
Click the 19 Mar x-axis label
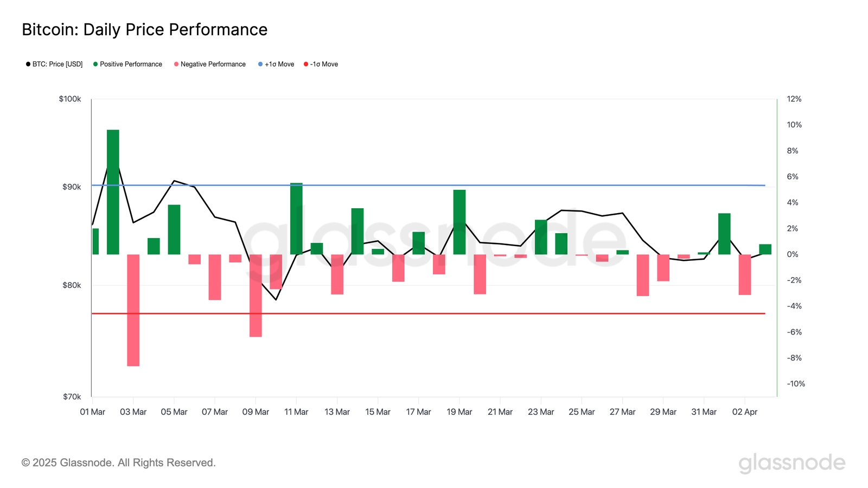(459, 412)
